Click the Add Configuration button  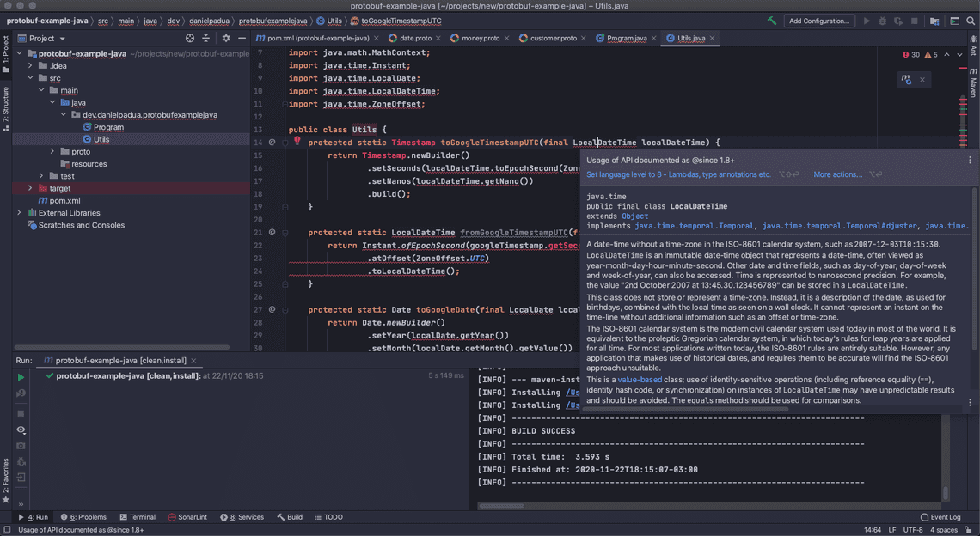[x=818, y=21]
